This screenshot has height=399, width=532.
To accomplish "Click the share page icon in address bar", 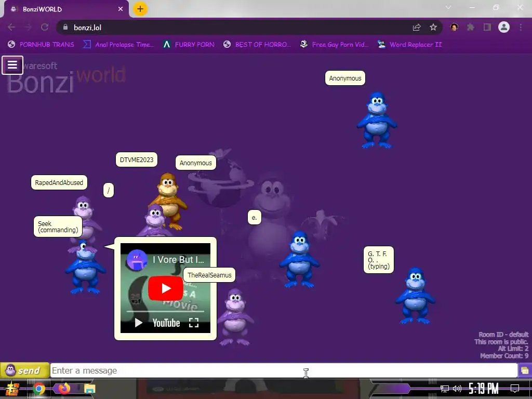I will pos(417,28).
